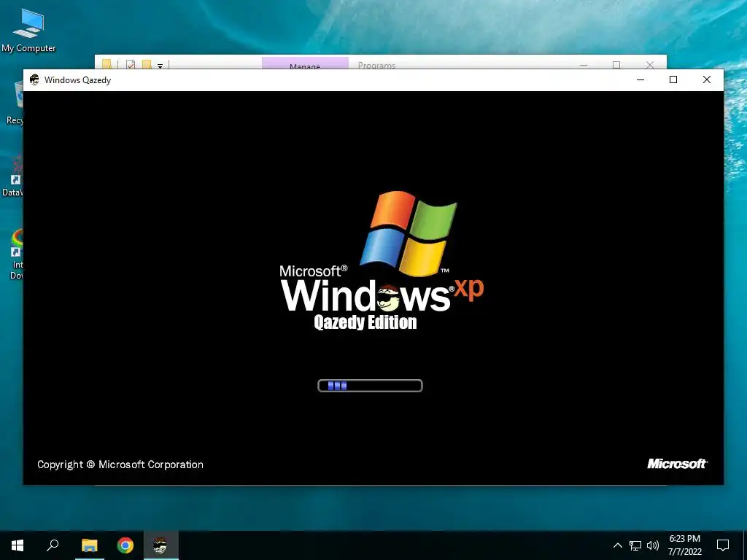Close the Windows Qazedy window
Viewport: 747px width, 560px height.
coord(707,79)
